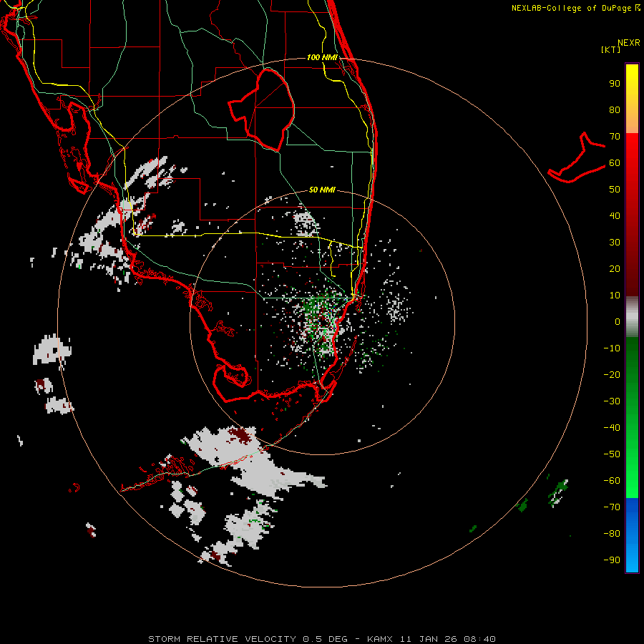The width and height of the screenshot is (644, 644).
Task: Click the NEXR label at top right
Action: coord(629,43)
